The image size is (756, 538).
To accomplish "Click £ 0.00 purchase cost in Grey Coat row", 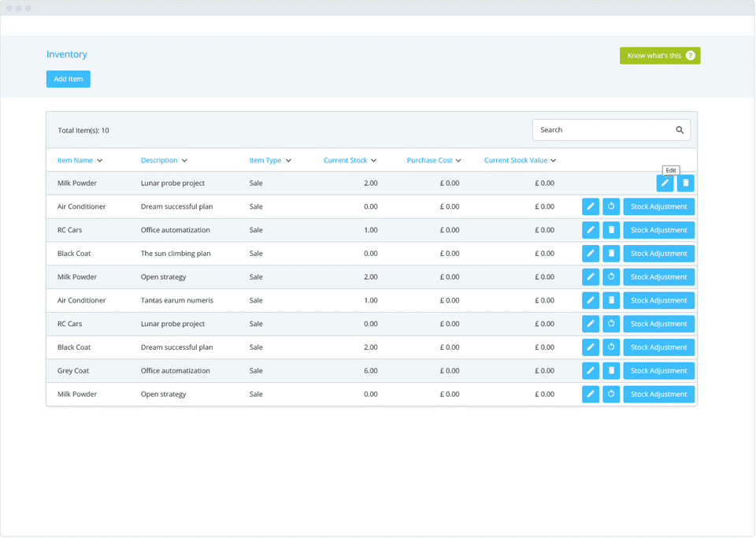I will click(x=450, y=371).
